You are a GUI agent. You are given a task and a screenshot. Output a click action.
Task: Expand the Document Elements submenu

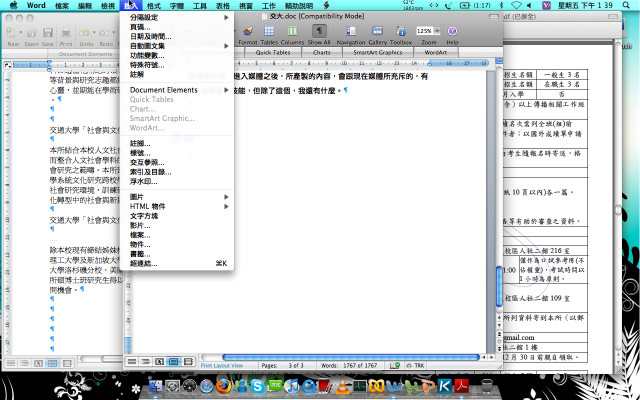point(178,90)
